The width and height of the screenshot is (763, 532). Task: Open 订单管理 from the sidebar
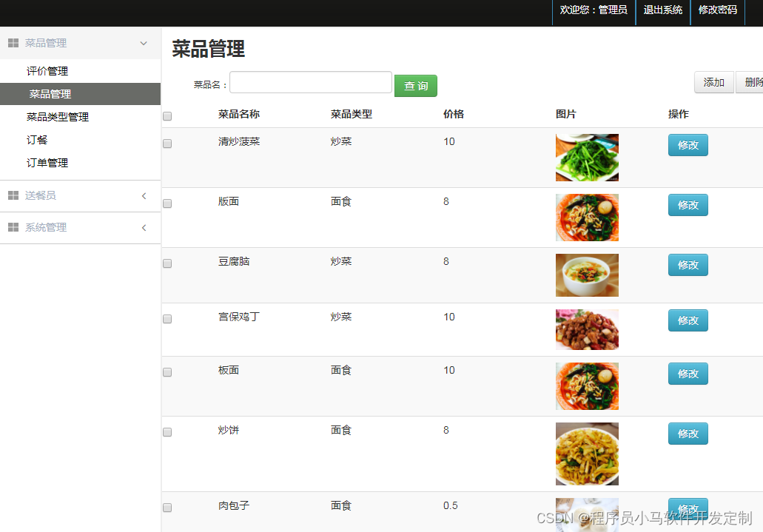pos(46,163)
